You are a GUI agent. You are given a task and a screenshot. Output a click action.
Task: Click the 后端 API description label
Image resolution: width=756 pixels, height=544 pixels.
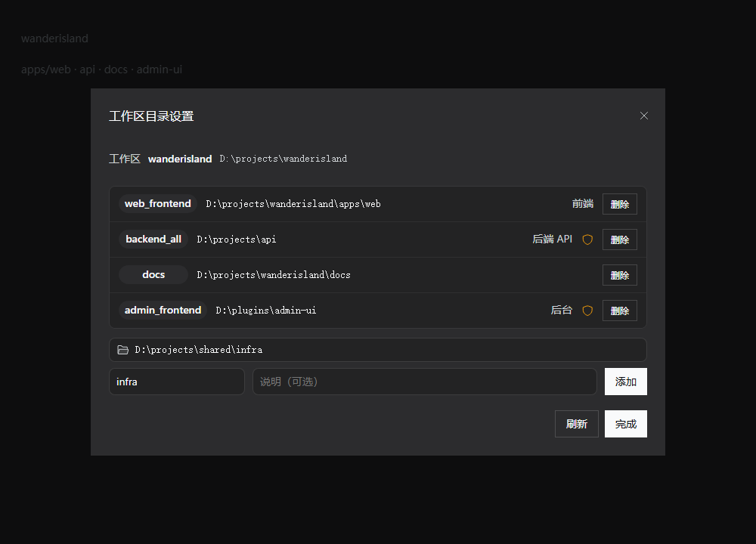552,240
